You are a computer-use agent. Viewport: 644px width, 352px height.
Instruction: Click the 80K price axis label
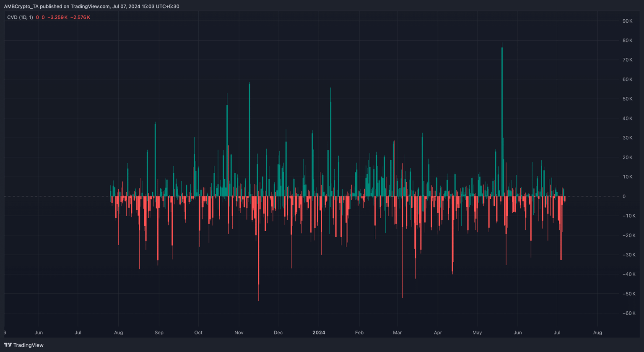coord(627,40)
